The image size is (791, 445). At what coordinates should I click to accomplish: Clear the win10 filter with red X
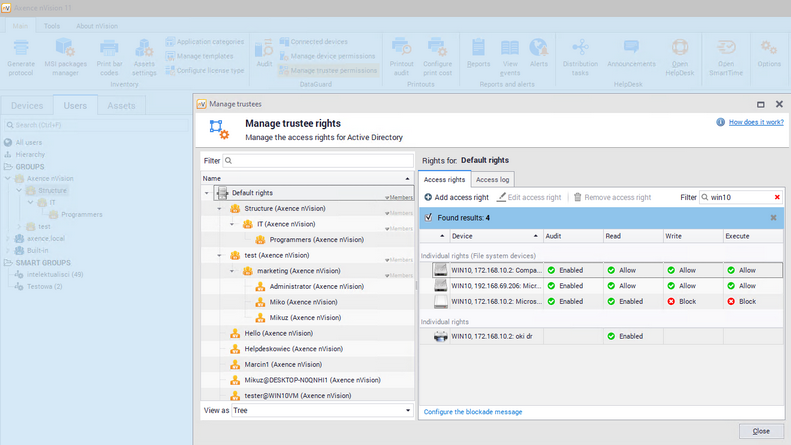coord(776,197)
